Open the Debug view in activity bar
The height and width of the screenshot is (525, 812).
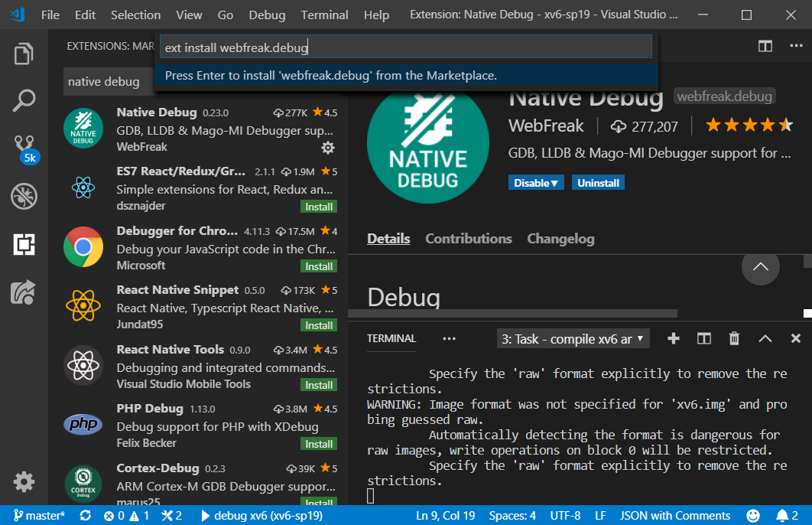coord(24,196)
